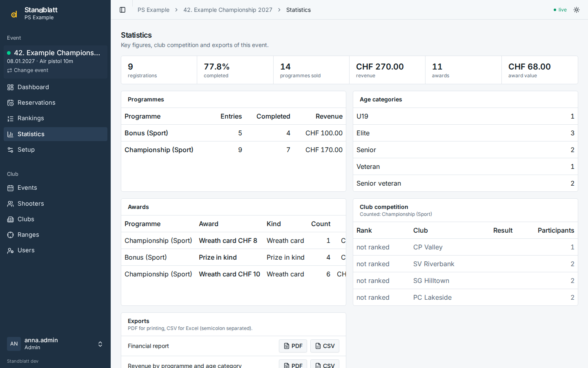This screenshot has width=588, height=368.
Task: Open 42. Example Championship 2027 breadcrumb
Action: point(228,10)
